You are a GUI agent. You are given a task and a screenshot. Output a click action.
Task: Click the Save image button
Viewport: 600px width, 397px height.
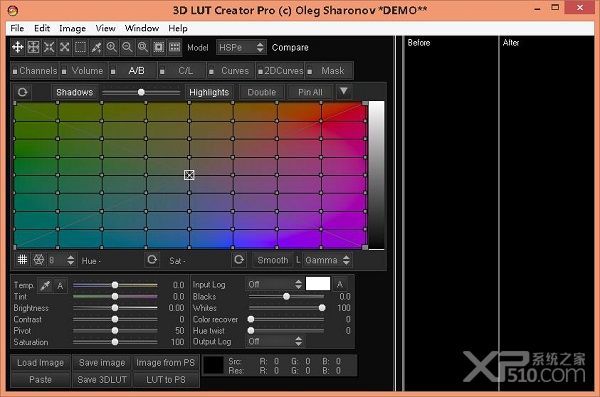[x=102, y=363]
